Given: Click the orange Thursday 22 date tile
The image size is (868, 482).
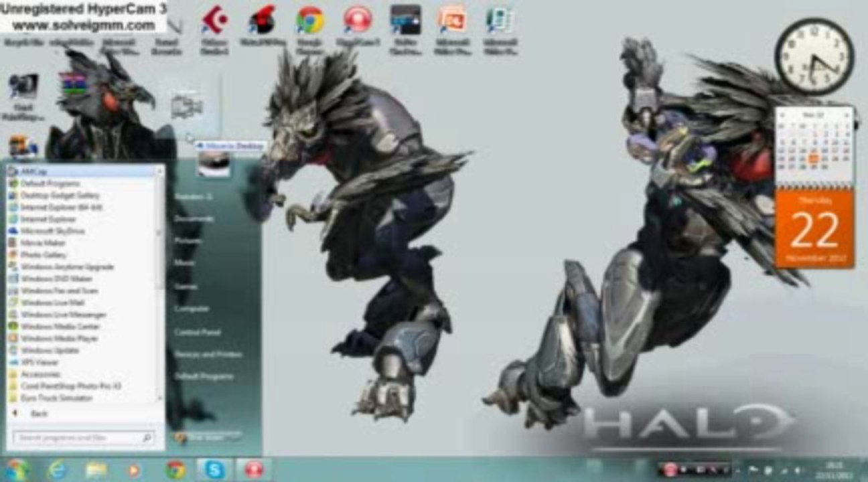Looking at the screenshot, I should point(814,228).
